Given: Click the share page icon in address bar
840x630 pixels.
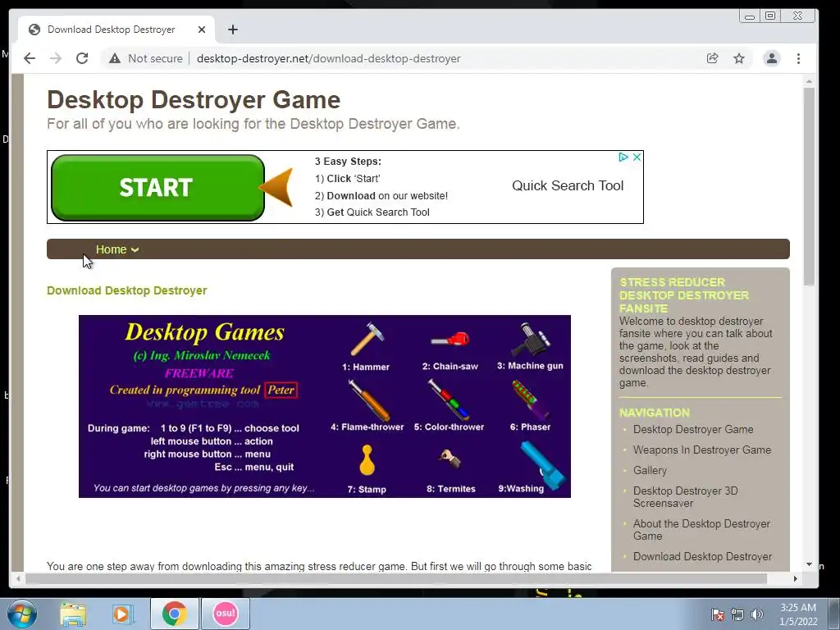Looking at the screenshot, I should pyautogui.click(x=713, y=58).
